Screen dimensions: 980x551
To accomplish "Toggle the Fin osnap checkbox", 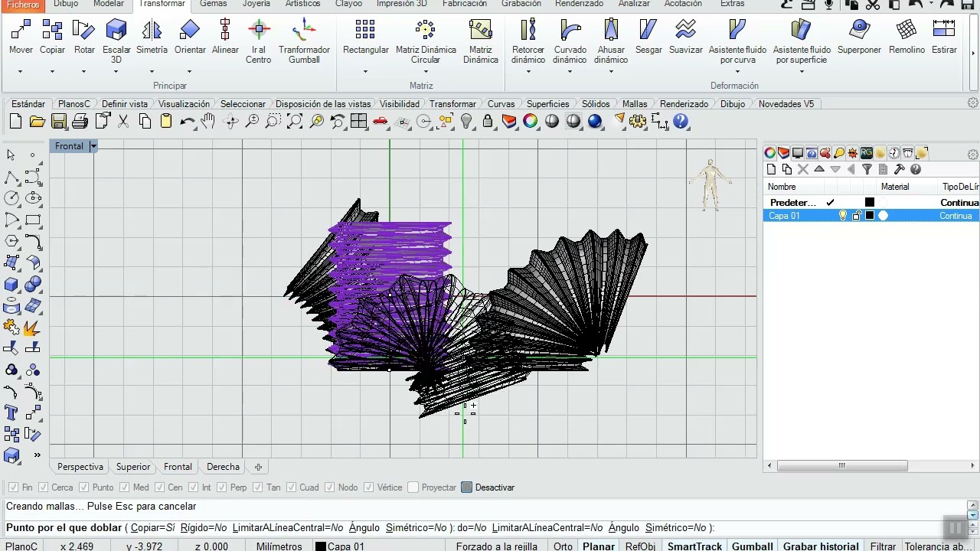I will point(13,487).
